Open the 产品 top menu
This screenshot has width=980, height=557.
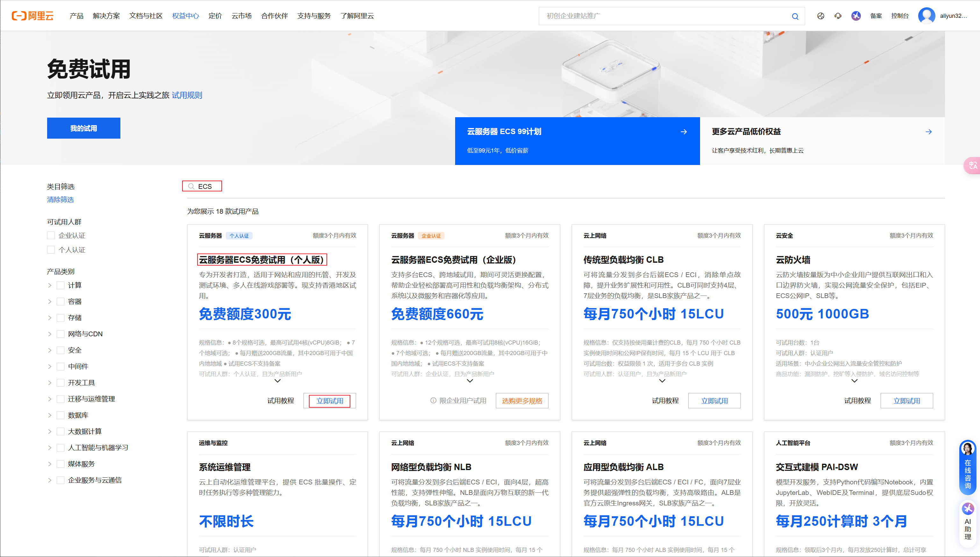[76, 16]
